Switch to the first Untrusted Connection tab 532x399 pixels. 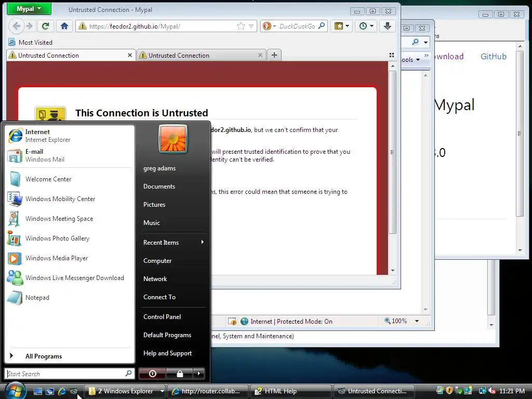[x=71, y=55]
